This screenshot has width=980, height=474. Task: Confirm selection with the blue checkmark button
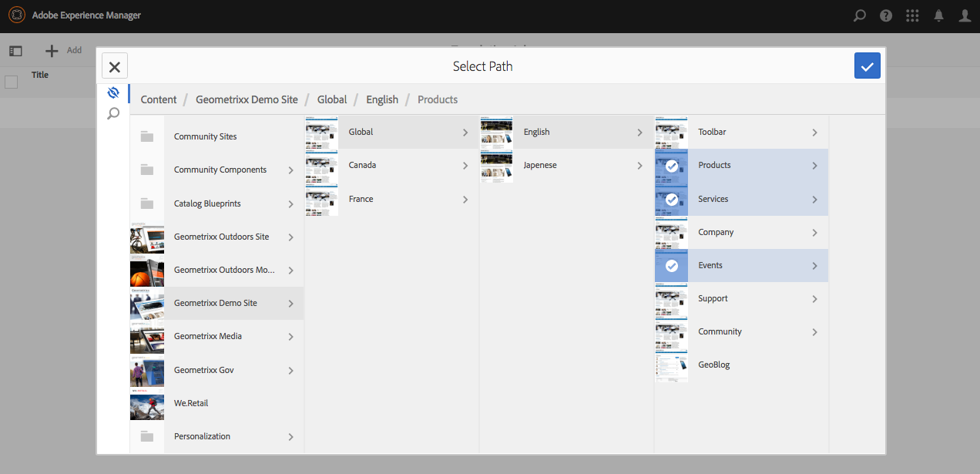point(867,66)
